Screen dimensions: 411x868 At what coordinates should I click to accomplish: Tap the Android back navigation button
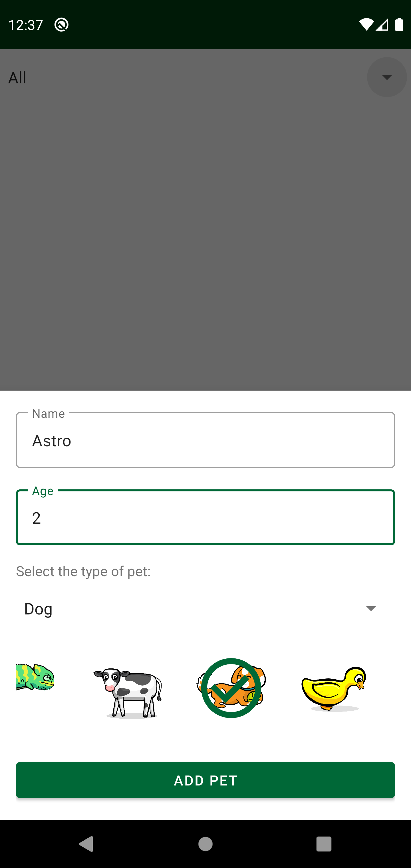[86, 844]
